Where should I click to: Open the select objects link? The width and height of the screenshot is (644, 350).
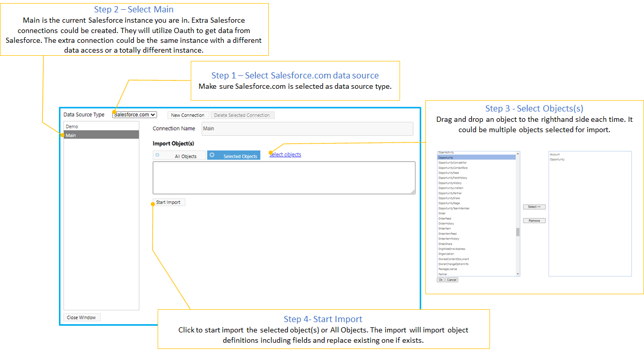point(285,154)
